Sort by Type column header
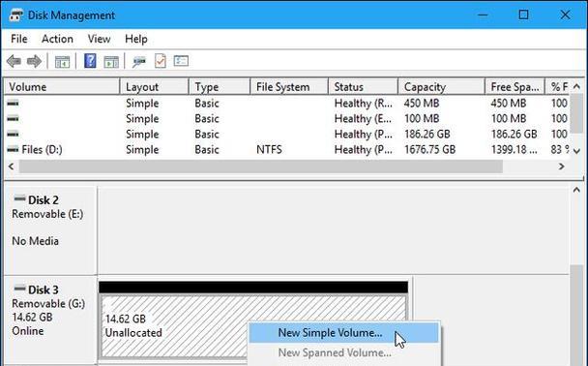Screen dimensions: 588x366 (x=220, y=87)
